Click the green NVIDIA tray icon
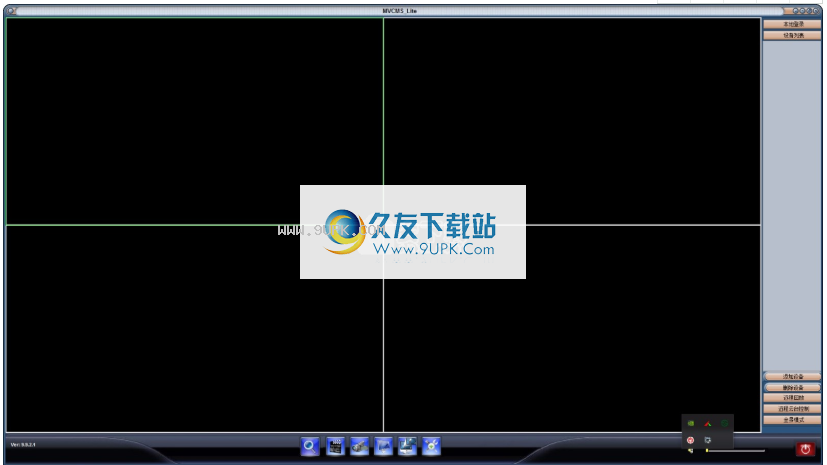 (x=691, y=423)
